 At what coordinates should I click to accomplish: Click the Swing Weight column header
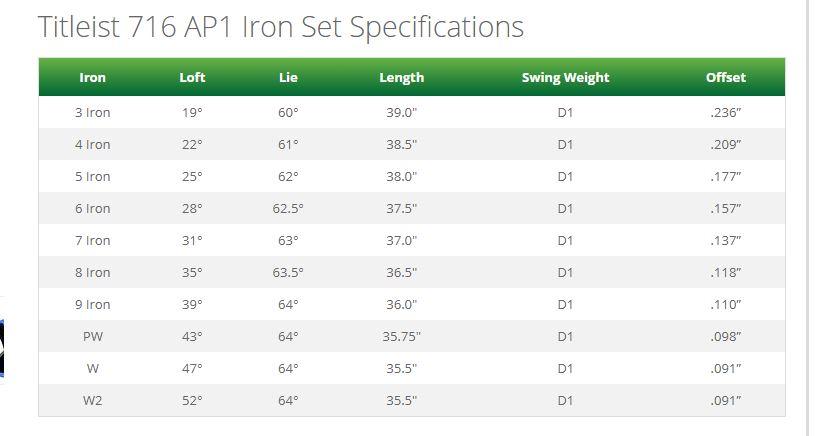565,77
